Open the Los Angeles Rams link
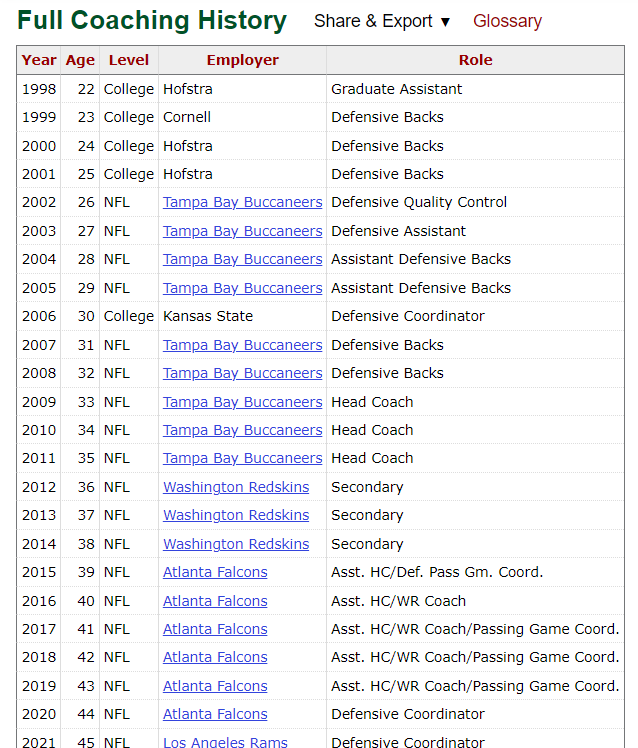The width and height of the screenshot is (638, 748). (225, 742)
